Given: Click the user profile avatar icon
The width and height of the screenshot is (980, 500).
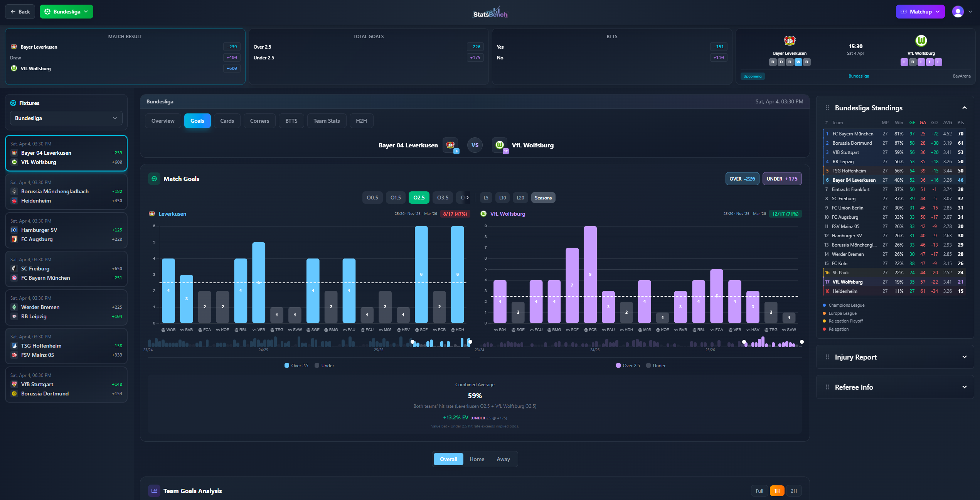Looking at the screenshot, I should click(958, 12).
